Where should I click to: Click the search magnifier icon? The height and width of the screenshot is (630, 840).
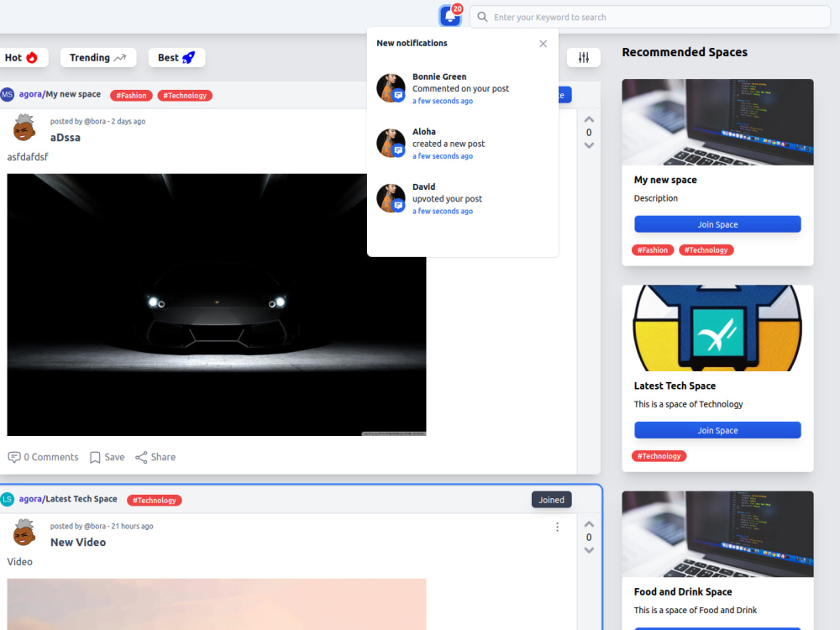[482, 17]
